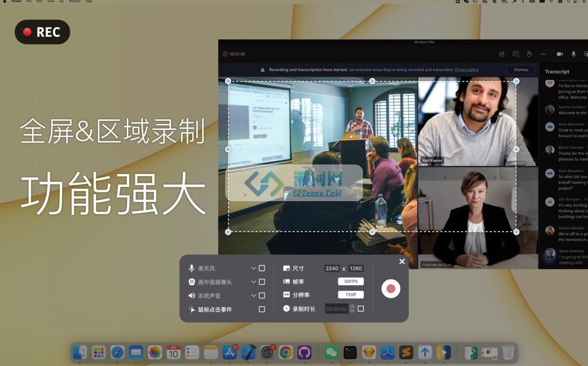
Task: Open Sketch from the Dock
Action: click(x=369, y=352)
